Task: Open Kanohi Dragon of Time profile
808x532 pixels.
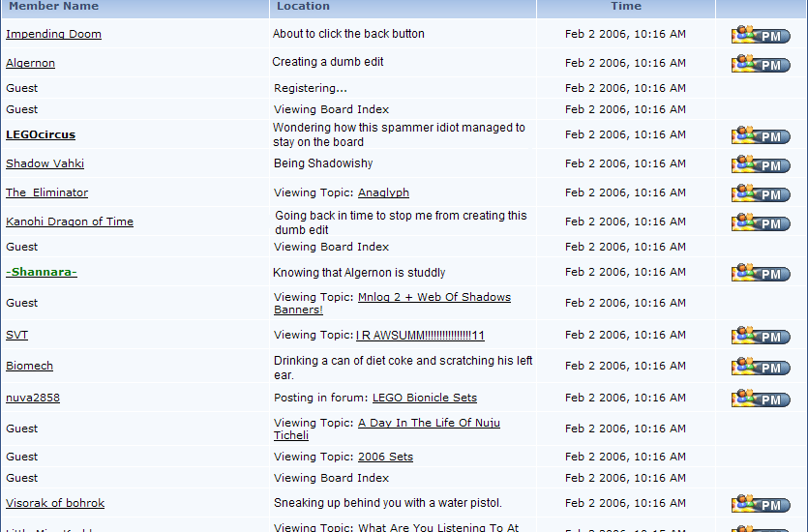Action: [x=70, y=222]
